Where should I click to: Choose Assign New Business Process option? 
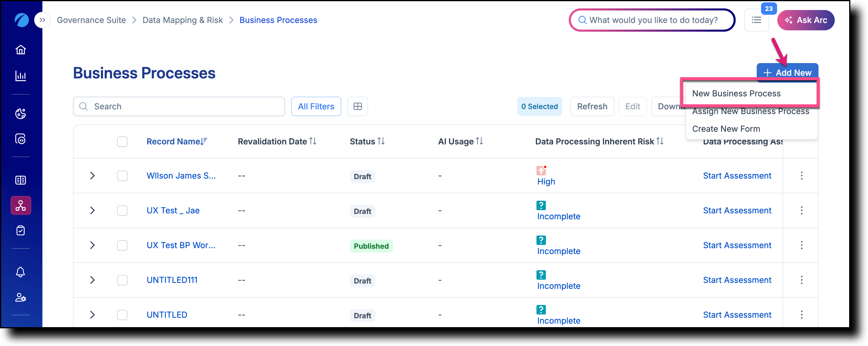[x=751, y=111]
